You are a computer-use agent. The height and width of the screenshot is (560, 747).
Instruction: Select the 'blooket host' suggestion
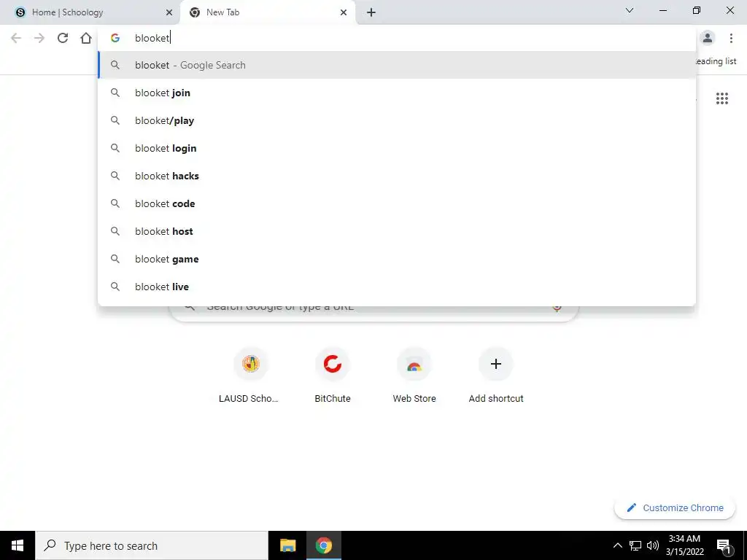396,231
